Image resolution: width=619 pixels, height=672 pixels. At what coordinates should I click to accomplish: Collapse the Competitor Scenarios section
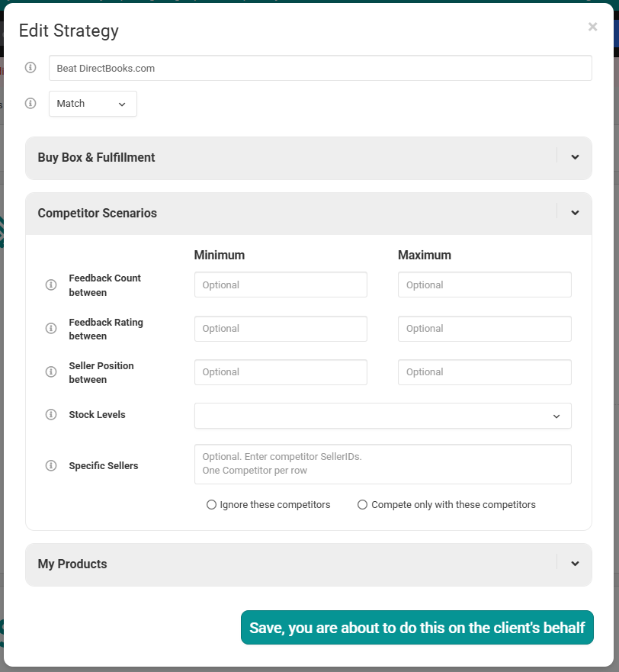575,213
